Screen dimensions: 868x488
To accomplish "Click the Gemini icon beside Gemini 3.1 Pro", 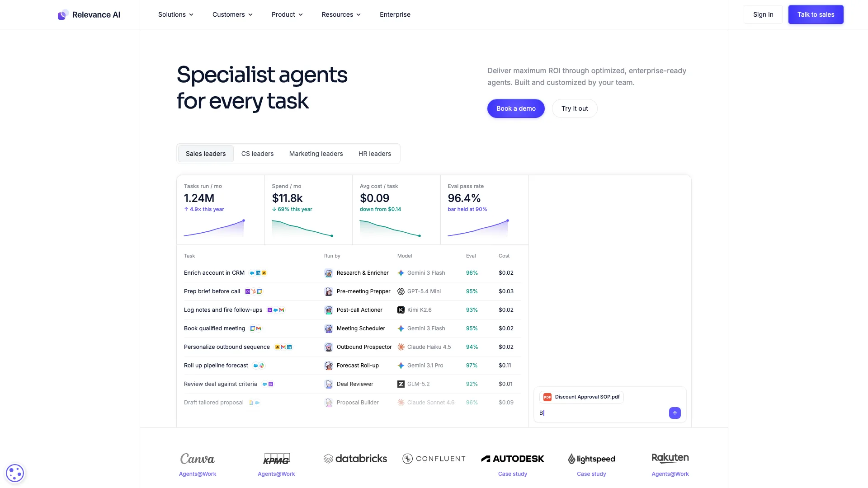I will (401, 366).
